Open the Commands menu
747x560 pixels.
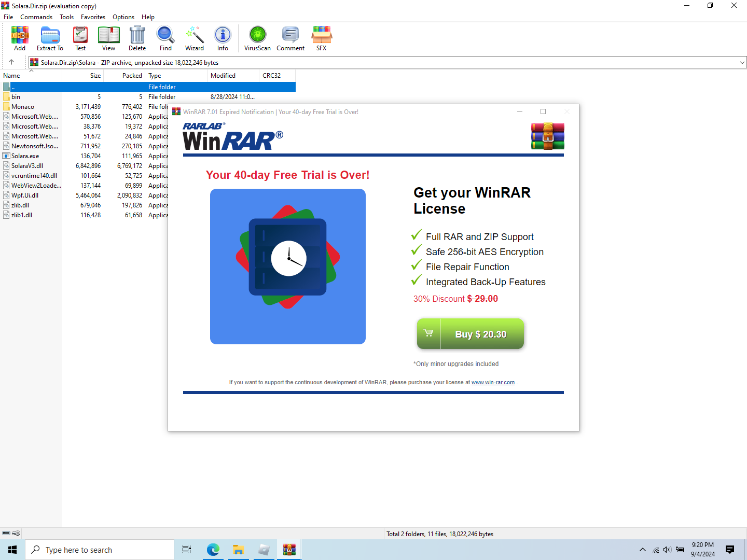tap(36, 17)
